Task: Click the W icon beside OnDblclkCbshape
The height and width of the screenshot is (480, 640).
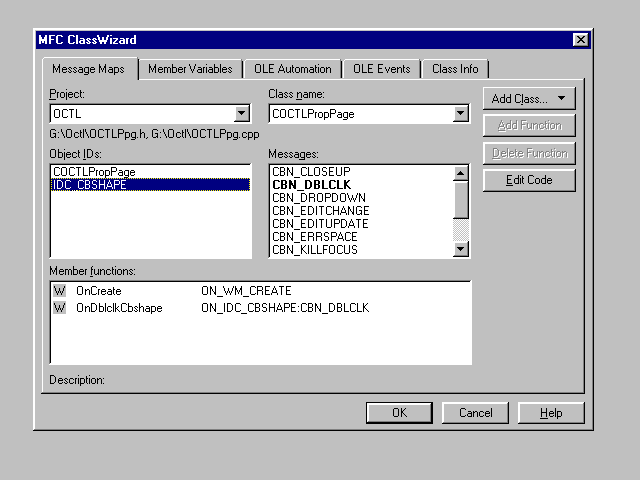Action: (59, 308)
